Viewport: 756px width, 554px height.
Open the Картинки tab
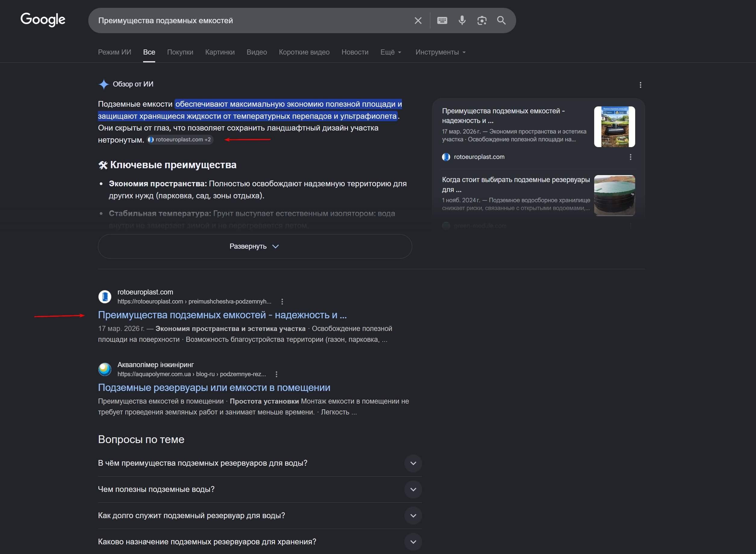coord(220,52)
